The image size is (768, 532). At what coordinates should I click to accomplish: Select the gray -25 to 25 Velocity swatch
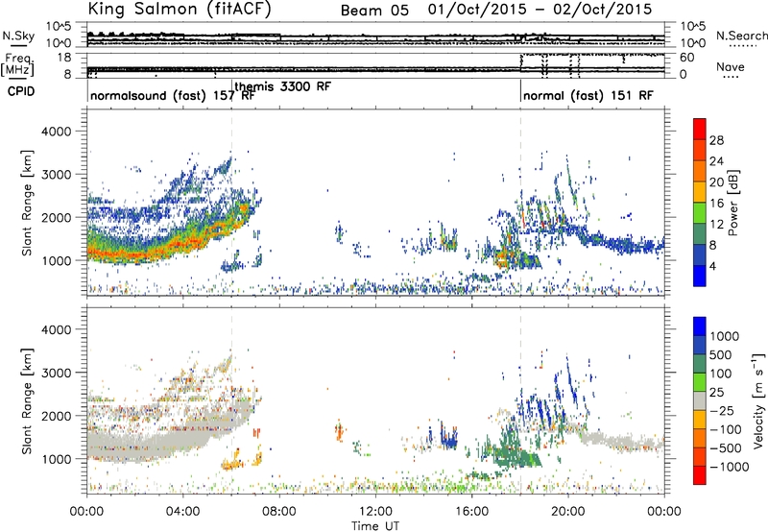pyautogui.click(x=700, y=400)
